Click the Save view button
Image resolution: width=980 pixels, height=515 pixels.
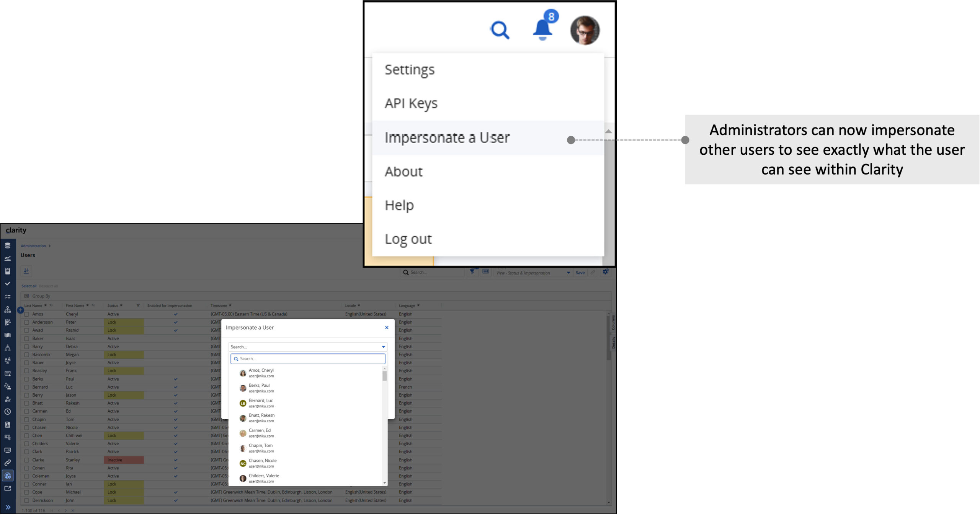(580, 273)
